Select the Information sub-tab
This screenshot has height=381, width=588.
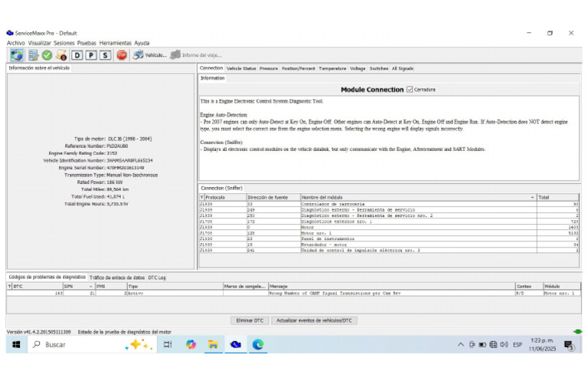tap(212, 78)
